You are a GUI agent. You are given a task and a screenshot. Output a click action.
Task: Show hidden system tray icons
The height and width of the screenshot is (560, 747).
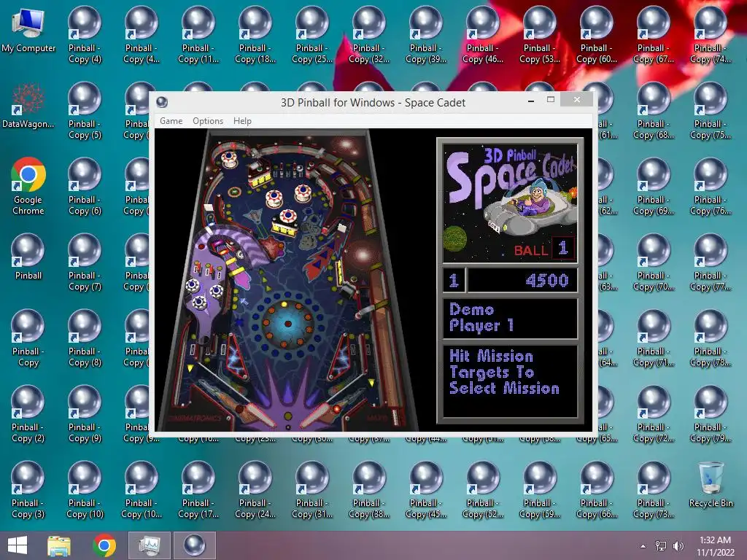tap(643, 546)
